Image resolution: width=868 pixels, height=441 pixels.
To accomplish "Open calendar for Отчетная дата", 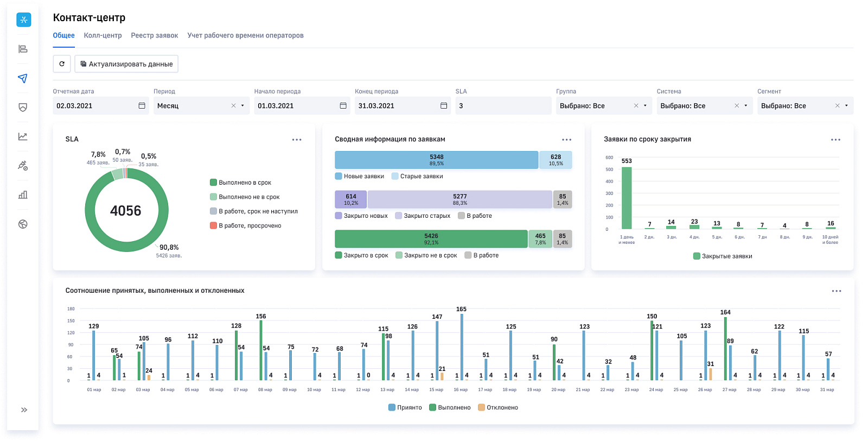I will pyautogui.click(x=142, y=106).
